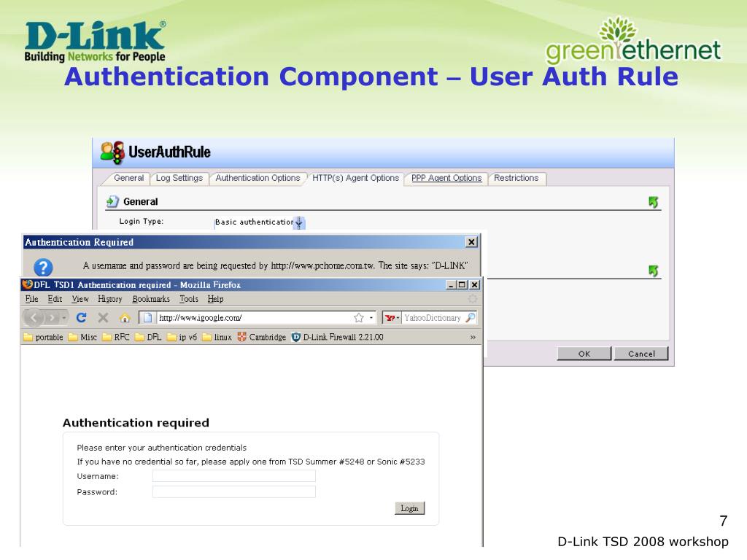
Task: Show more bookmarks with the chevron
Action: [x=473, y=337]
